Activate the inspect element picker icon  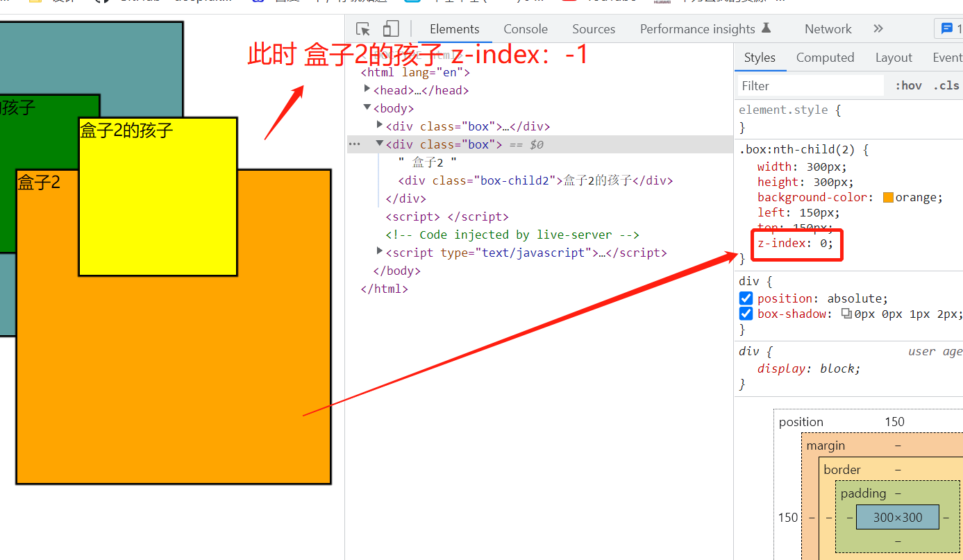click(363, 28)
